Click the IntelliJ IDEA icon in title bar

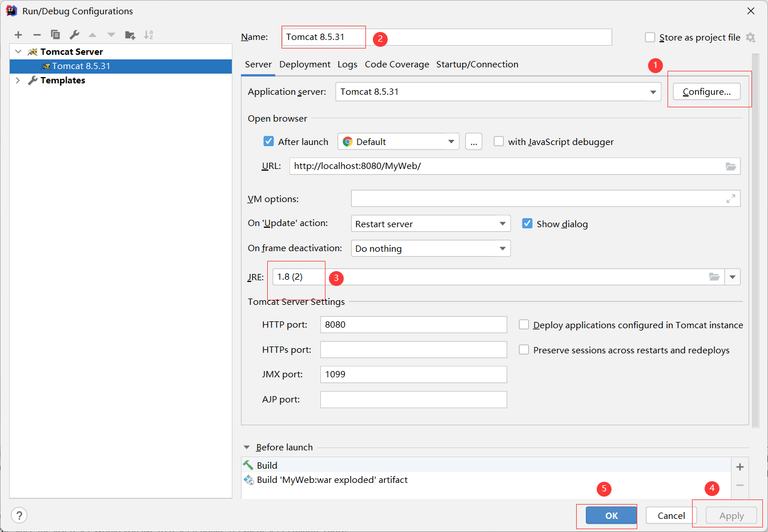click(11, 11)
